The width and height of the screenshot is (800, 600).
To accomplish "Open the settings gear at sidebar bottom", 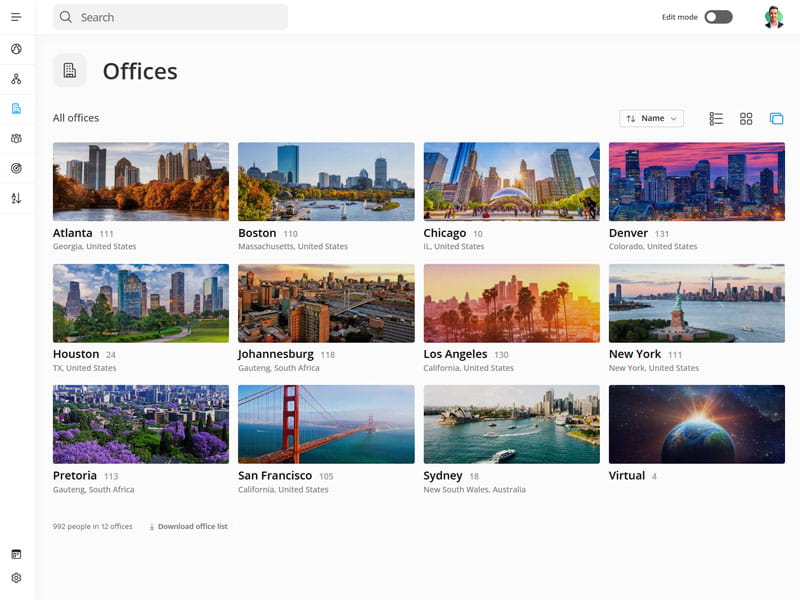I will pos(16,578).
